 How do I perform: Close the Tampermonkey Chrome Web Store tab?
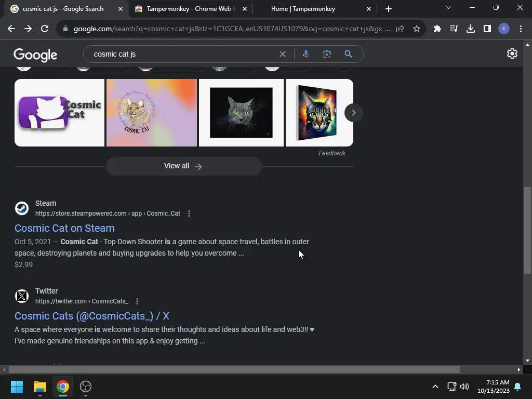245,9
